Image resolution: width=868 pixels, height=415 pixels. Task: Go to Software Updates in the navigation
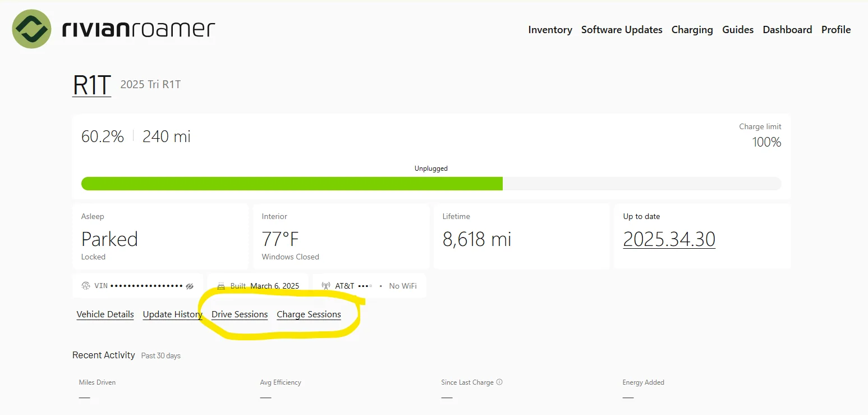(622, 30)
